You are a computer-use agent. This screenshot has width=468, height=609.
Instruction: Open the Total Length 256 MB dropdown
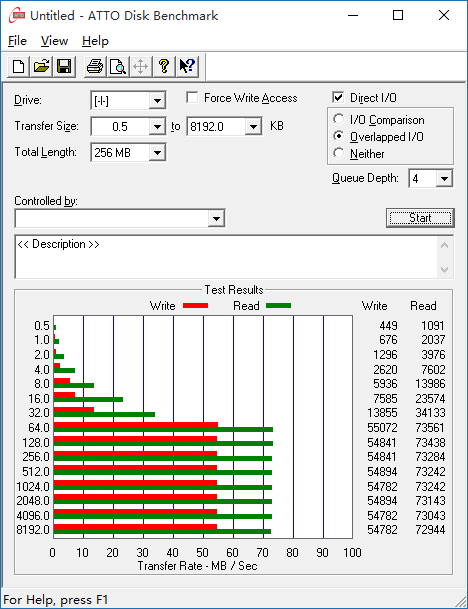(x=157, y=153)
